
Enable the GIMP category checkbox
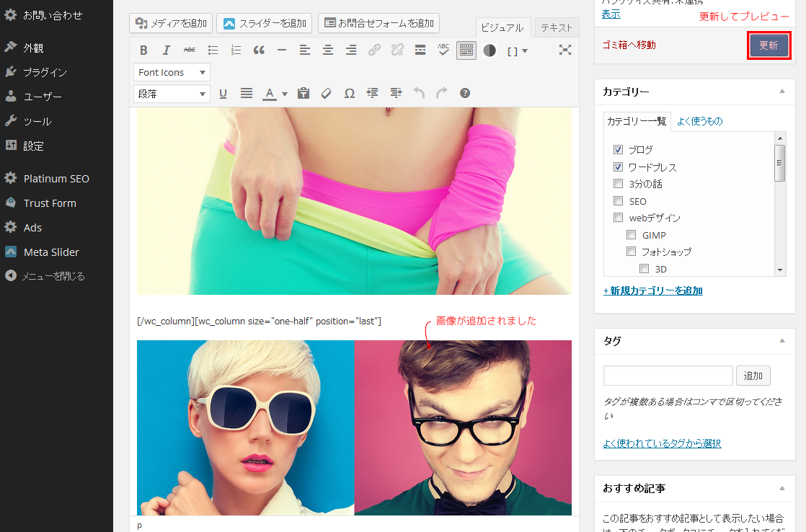[631, 235]
